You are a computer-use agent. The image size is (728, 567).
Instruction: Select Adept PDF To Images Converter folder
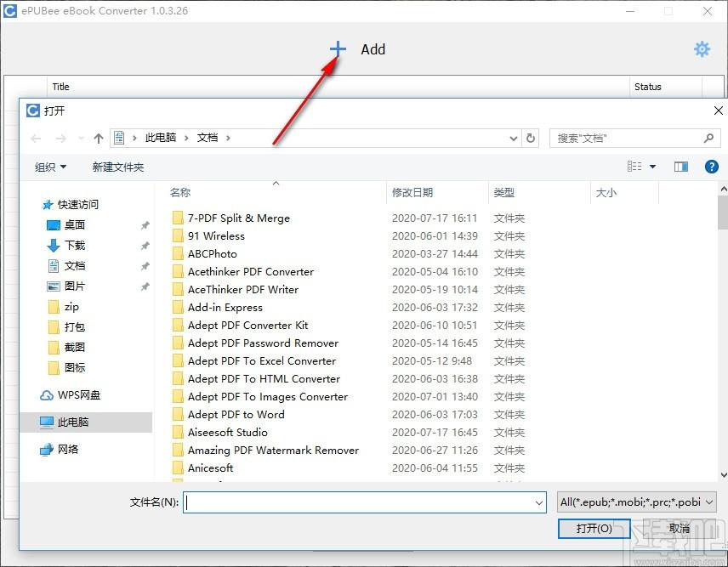pos(268,397)
